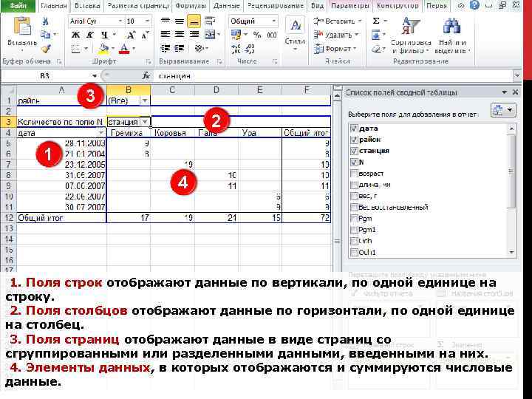Center cell text horizontally

[180, 34]
